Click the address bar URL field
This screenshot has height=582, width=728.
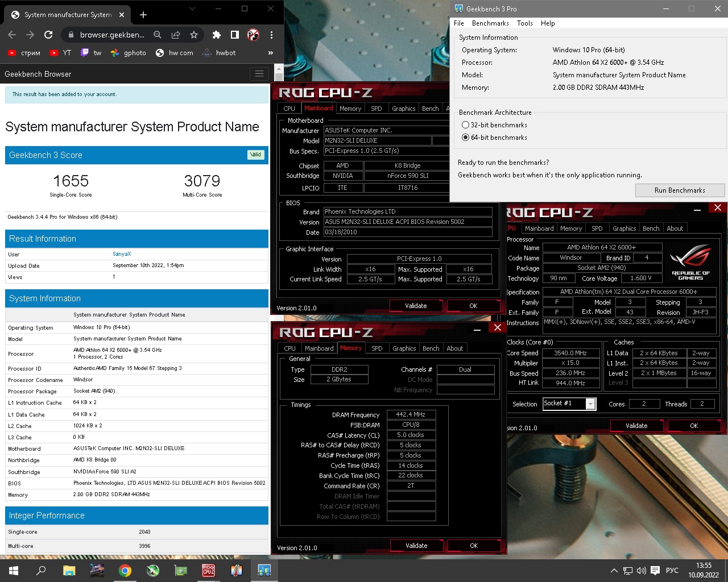click(x=112, y=35)
